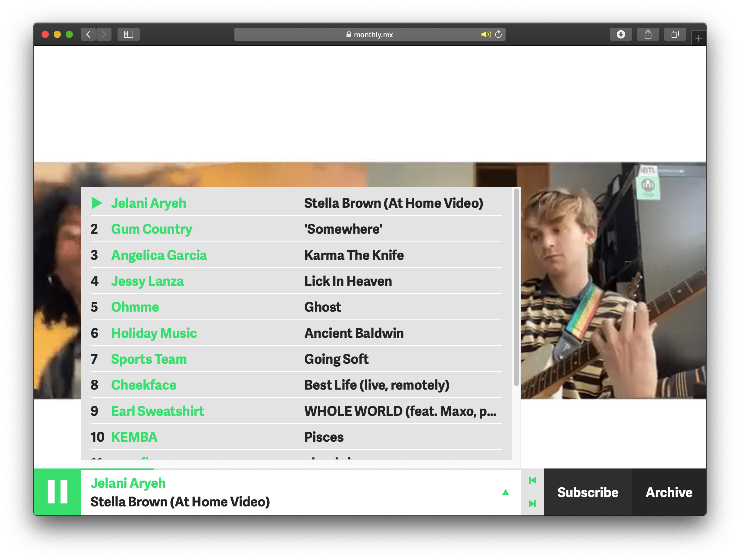Select artist Jelani Aryeh in the playlist
Screen dimensions: 740x560
pos(149,203)
